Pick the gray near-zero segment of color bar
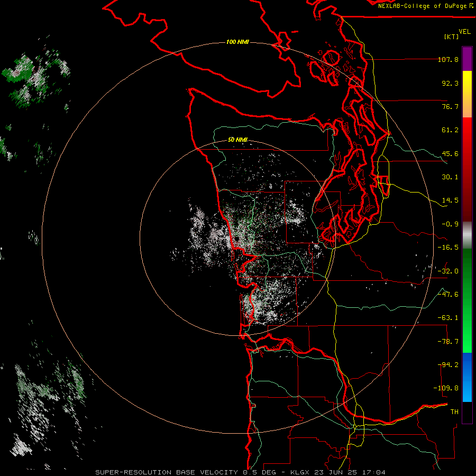The image size is (476, 476). click(467, 234)
